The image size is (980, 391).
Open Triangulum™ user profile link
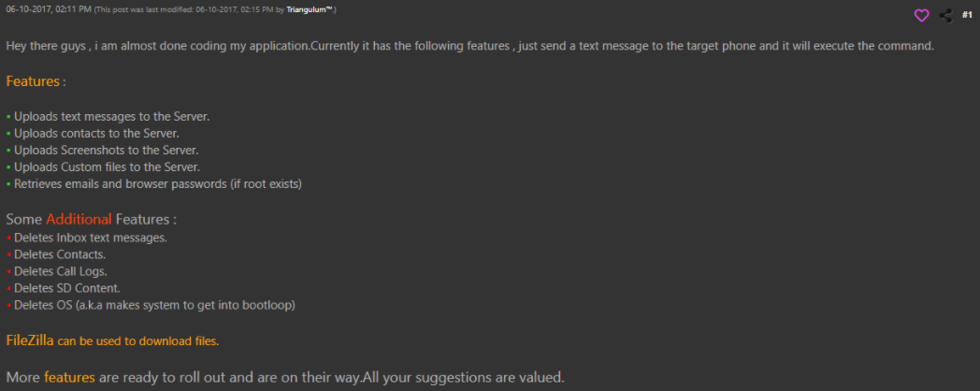coord(311,10)
